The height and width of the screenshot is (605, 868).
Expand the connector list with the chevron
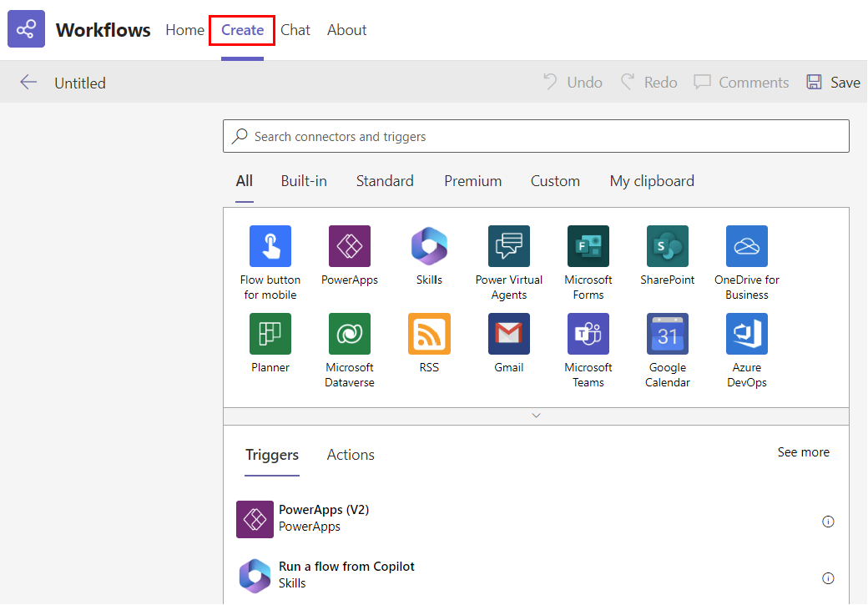(536, 415)
